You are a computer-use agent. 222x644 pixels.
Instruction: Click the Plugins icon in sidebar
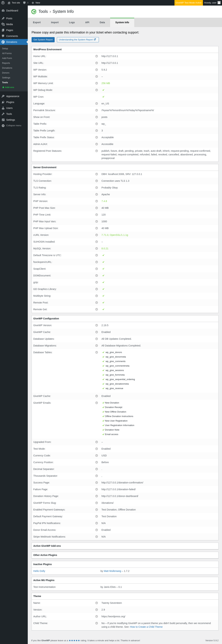click(3, 102)
